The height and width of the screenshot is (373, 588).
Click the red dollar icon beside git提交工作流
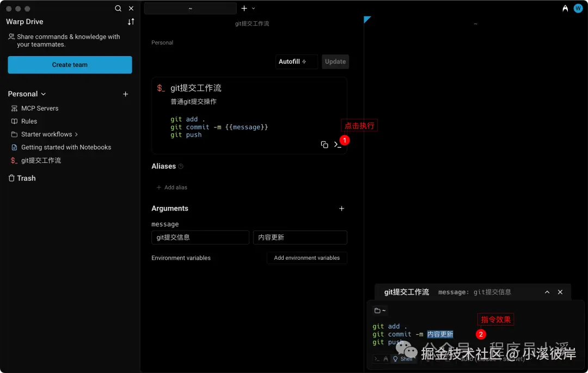click(x=14, y=161)
